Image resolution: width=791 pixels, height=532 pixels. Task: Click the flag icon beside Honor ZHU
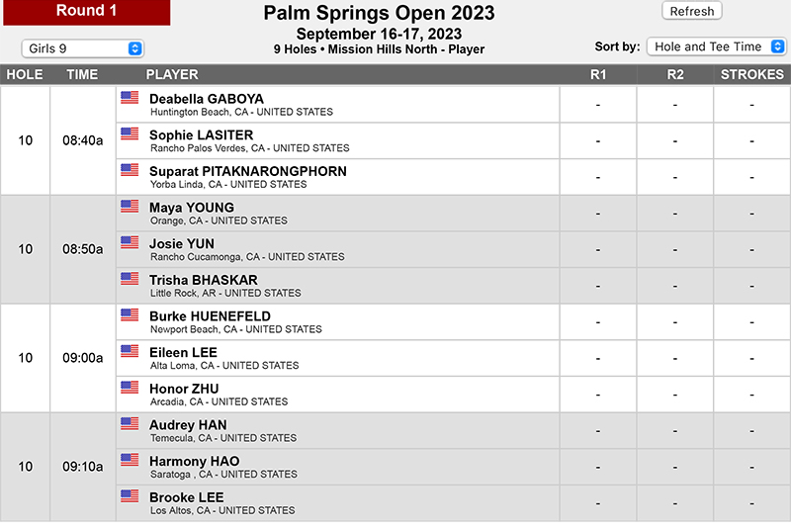130,388
